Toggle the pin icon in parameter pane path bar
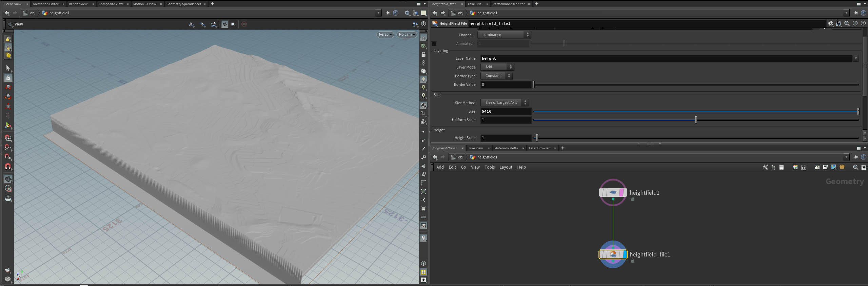The width and height of the screenshot is (868, 286). [855, 13]
